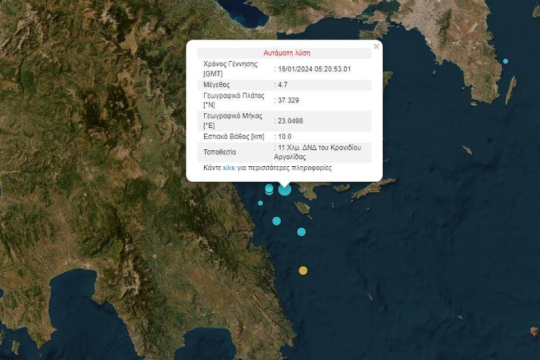
Task: Click the 'Γεωγραφικό Πλάτος' label
Action: pyautogui.click(x=234, y=96)
